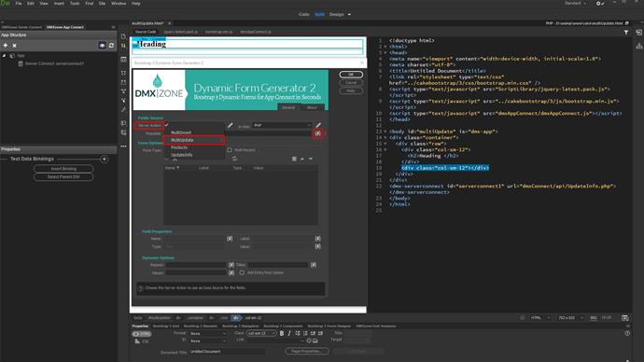
Task: Collapse the App node in the tree
Action: click(x=4, y=55)
